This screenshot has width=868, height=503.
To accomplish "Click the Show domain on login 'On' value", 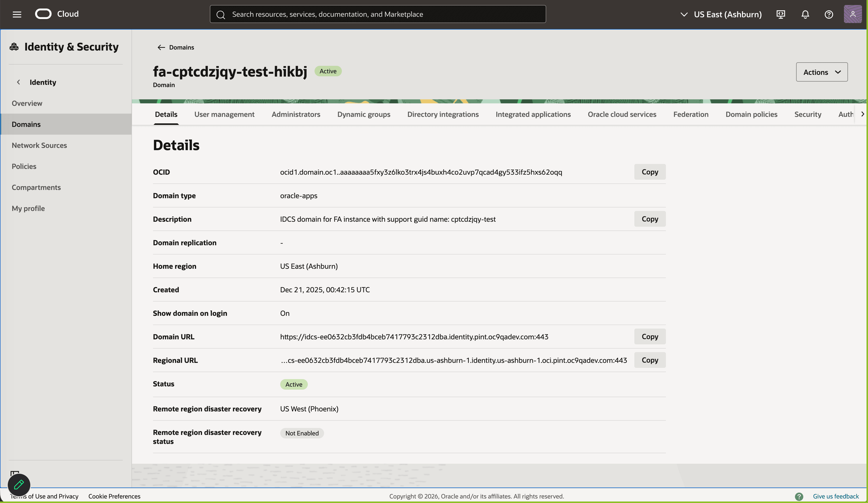I will [285, 313].
